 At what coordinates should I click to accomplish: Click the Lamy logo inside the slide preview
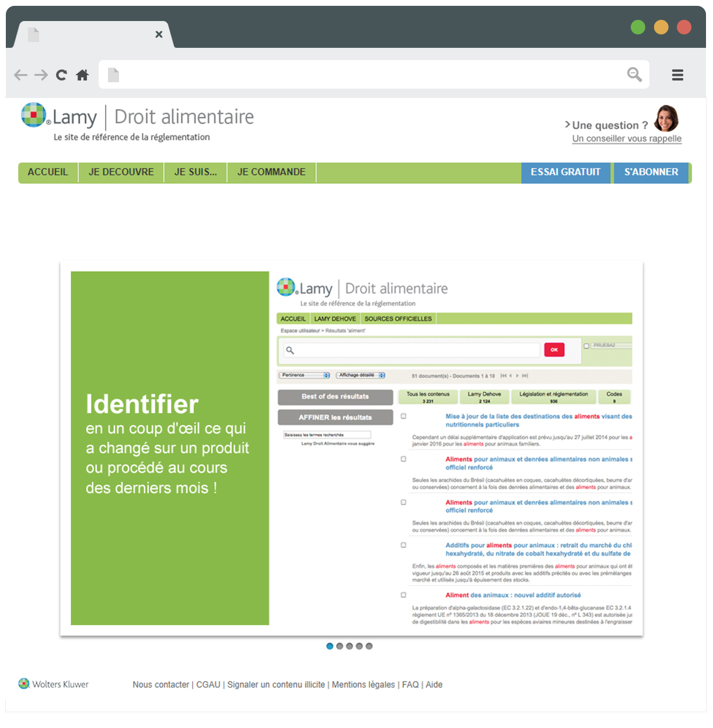(305, 288)
